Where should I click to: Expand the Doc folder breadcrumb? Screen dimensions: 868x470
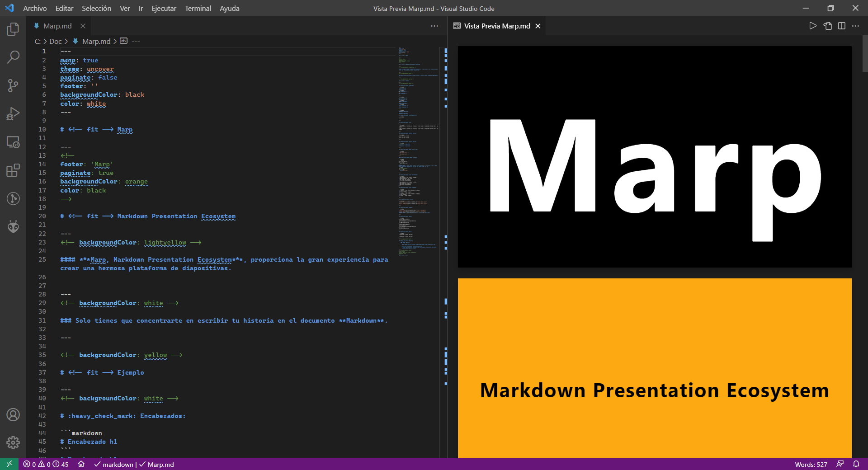click(x=55, y=41)
